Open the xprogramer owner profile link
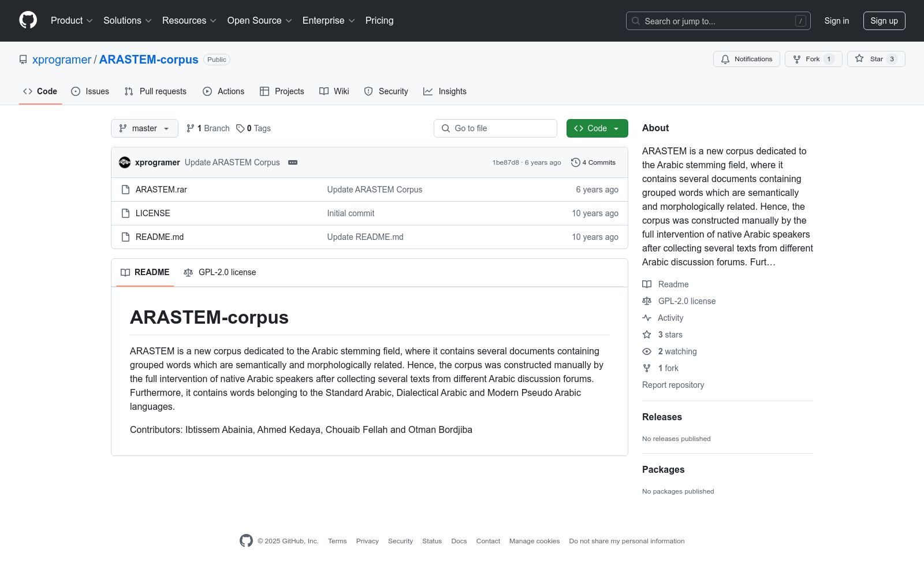Screen dimensions: 924x578 click(x=62, y=60)
